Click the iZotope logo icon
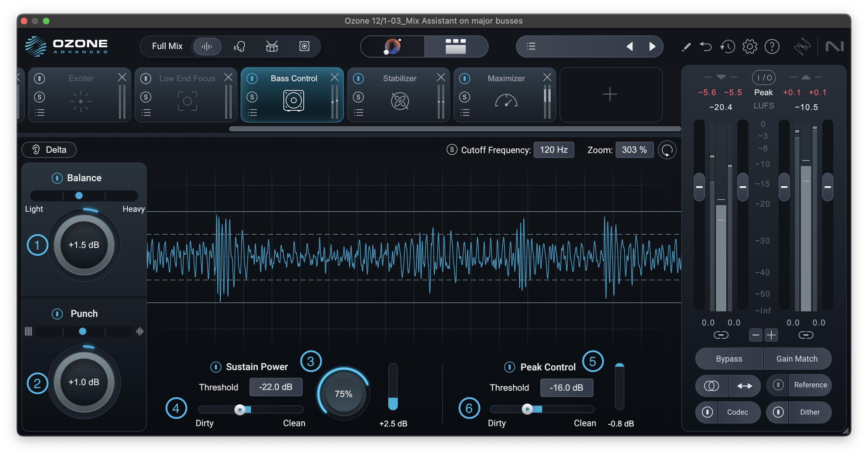868x456 pixels. pos(802,46)
